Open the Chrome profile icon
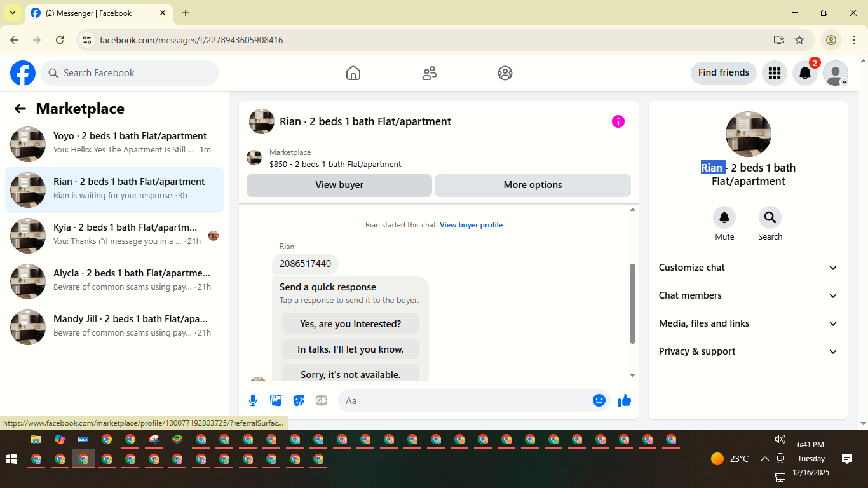The image size is (868, 488). click(831, 40)
